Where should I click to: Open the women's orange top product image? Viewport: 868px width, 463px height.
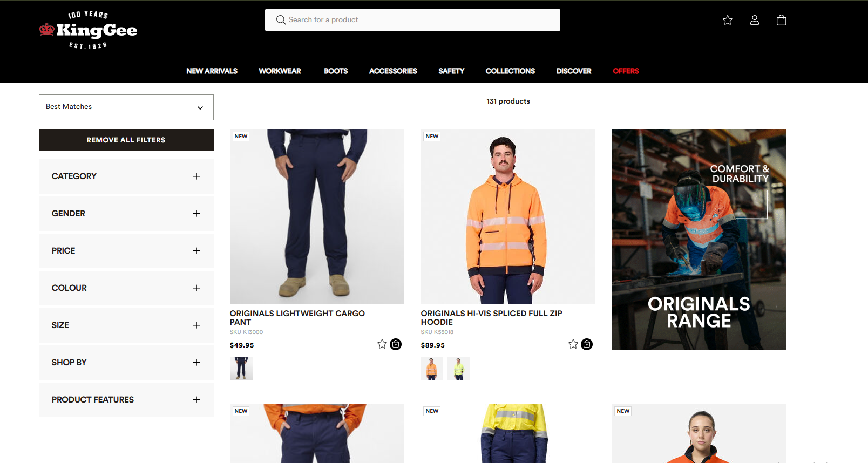point(699,433)
